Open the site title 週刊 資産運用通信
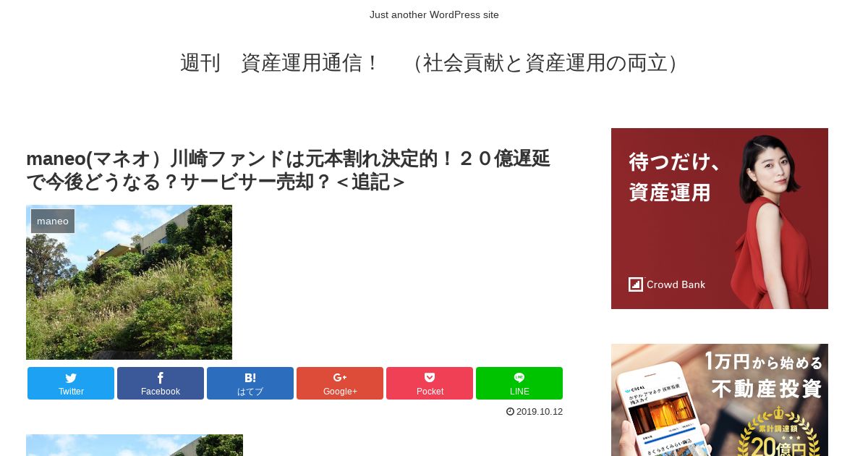Screen dimensions: 868x456 pos(433,63)
